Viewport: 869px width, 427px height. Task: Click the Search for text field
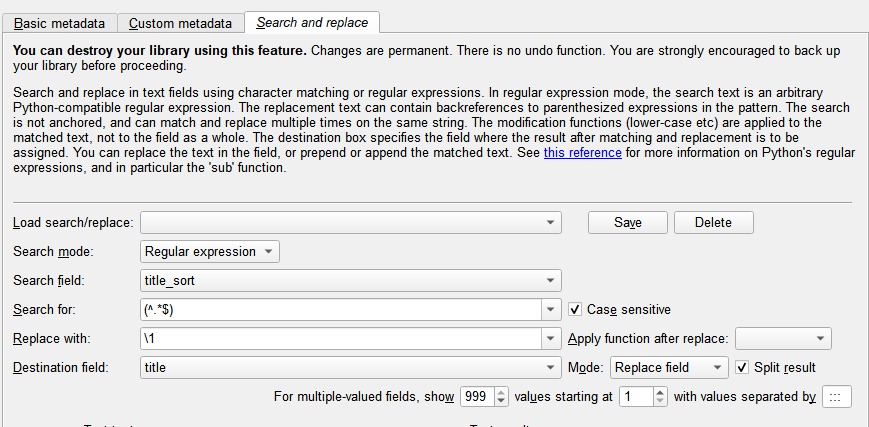(x=340, y=310)
